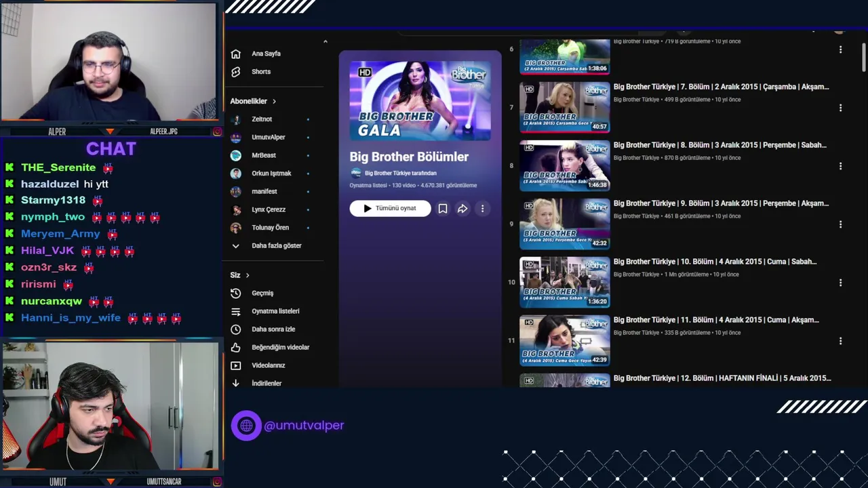Viewport: 868px width, 488px height.
Task: Open 8. Bölüm video title
Action: point(720,145)
